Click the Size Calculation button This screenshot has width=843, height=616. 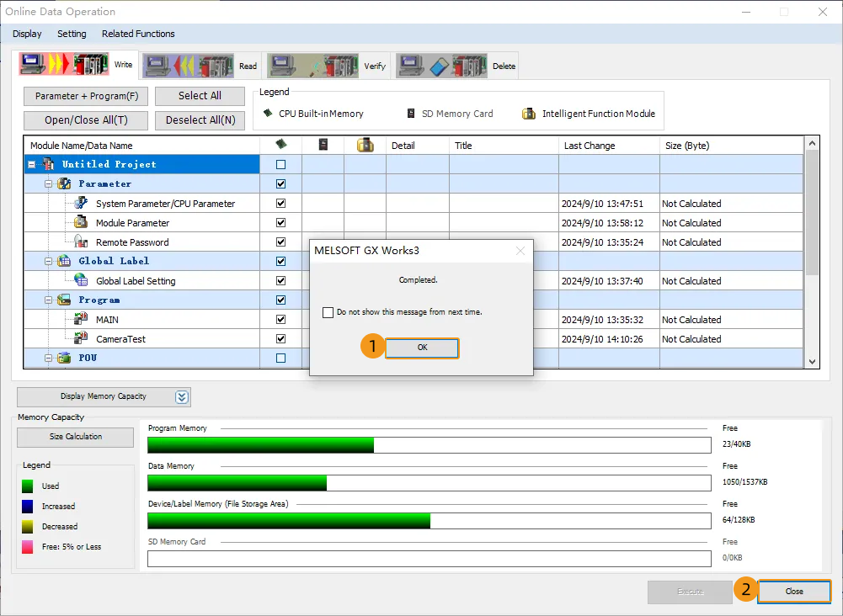75,437
